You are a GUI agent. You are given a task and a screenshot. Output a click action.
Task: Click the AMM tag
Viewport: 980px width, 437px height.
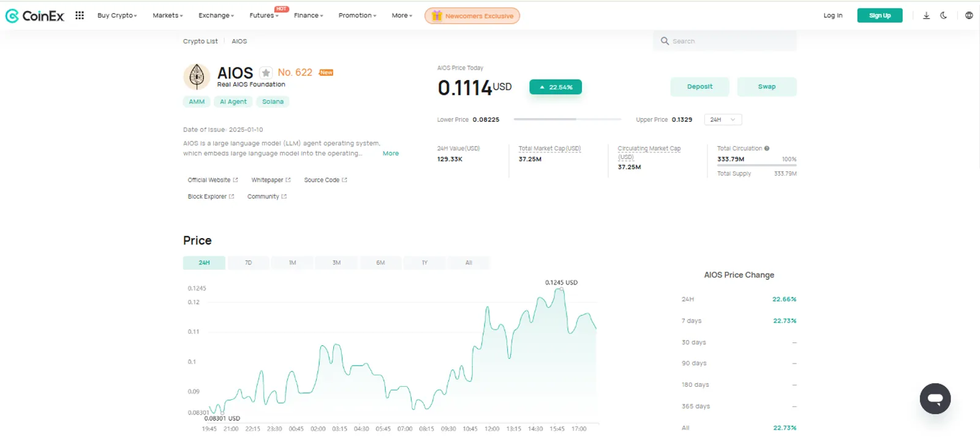197,102
